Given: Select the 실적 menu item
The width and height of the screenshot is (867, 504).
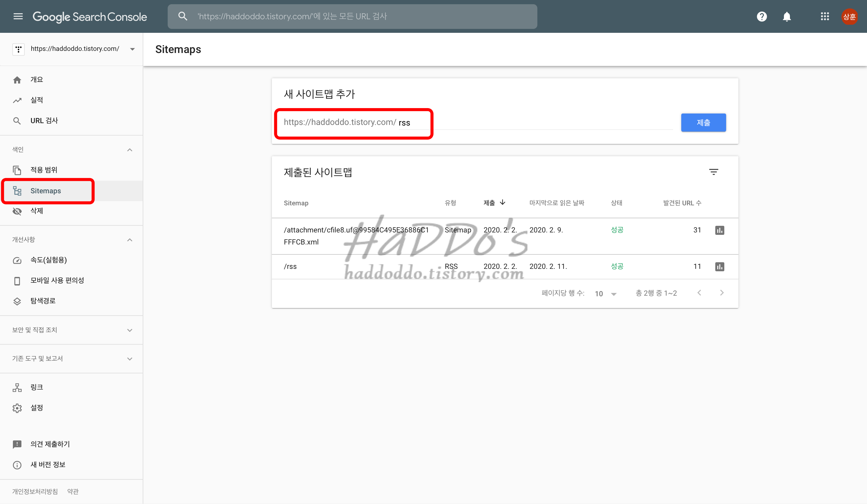Looking at the screenshot, I should [x=36, y=100].
